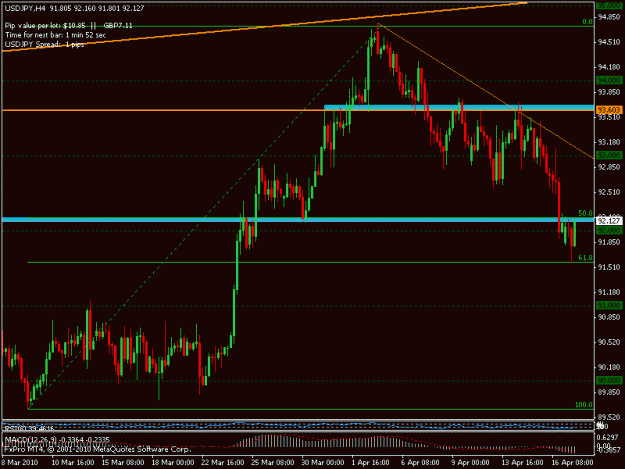
Task: Select the cyan support band at 50.0 level
Action: 298,220
